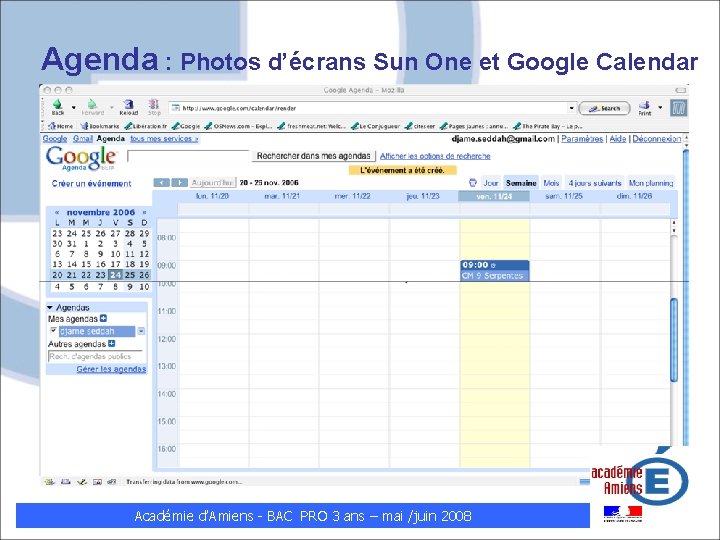This screenshot has width=720, height=540.
Task: Select day 15 in the mini calendar
Action: click(x=86, y=264)
